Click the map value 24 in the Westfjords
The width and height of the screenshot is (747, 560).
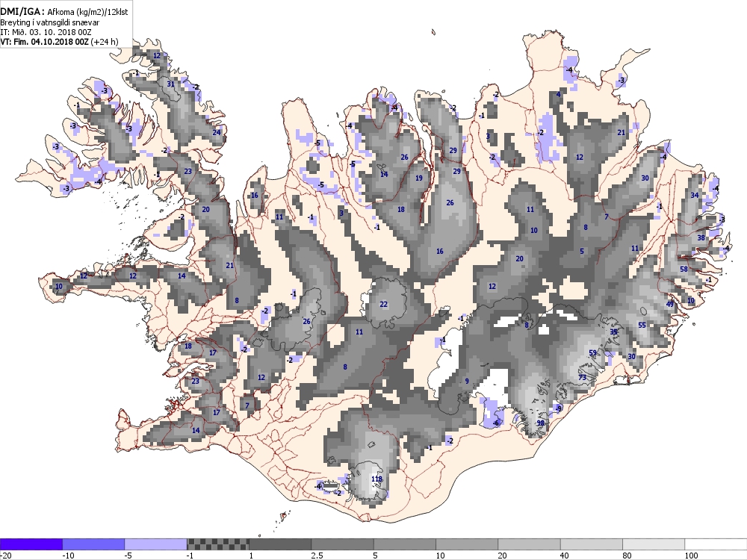pyautogui.click(x=217, y=132)
